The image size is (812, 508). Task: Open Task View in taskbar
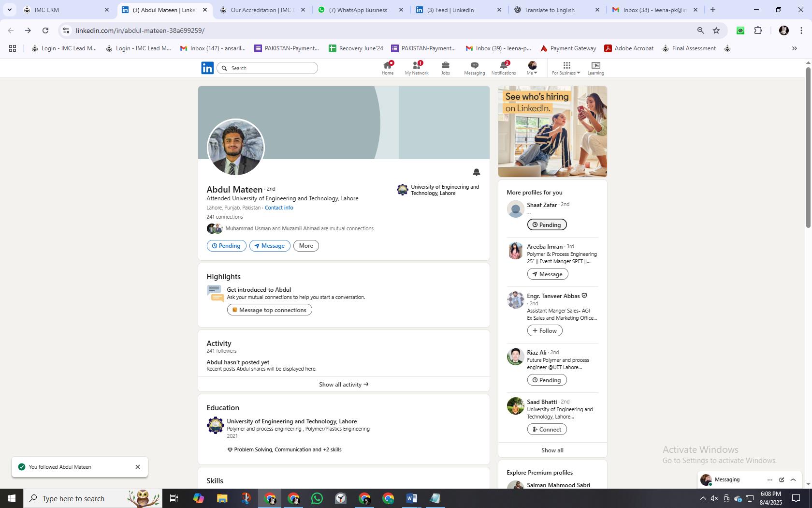point(174,498)
